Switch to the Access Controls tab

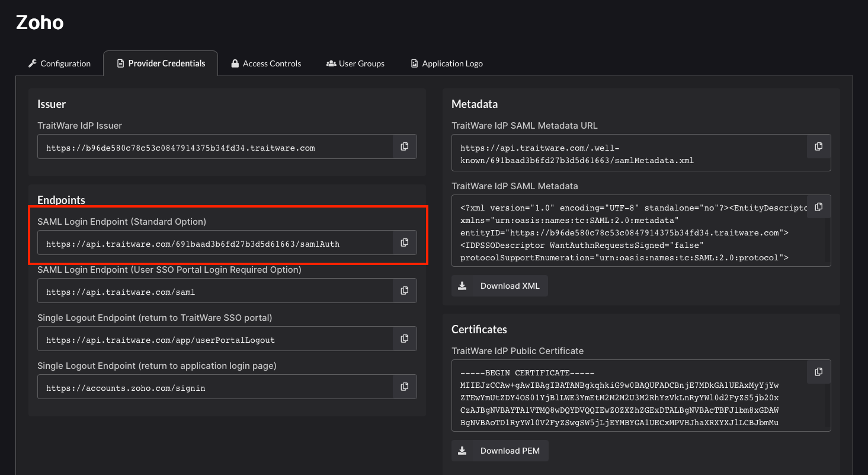tap(266, 63)
